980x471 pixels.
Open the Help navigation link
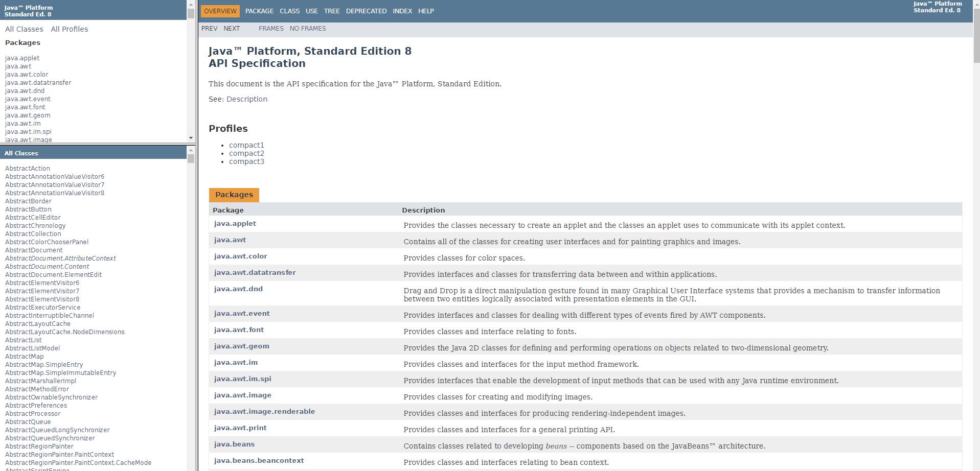pos(426,11)
